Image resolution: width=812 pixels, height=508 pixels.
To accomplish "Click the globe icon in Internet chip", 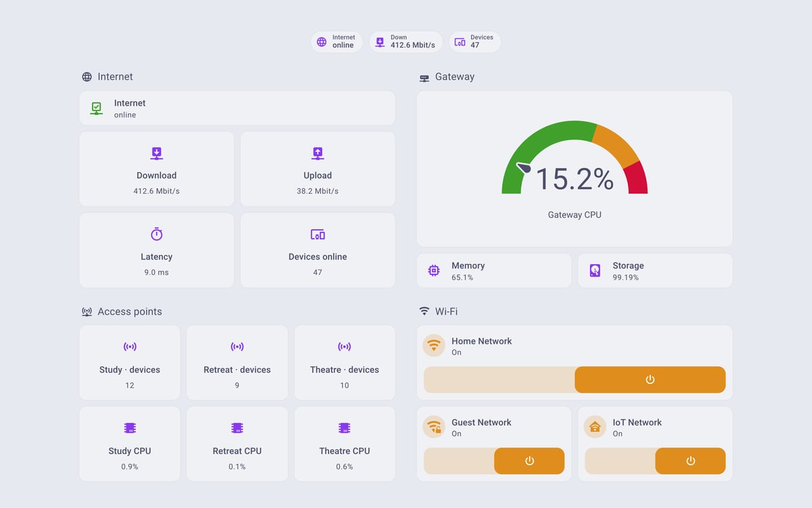I will 321,42.
